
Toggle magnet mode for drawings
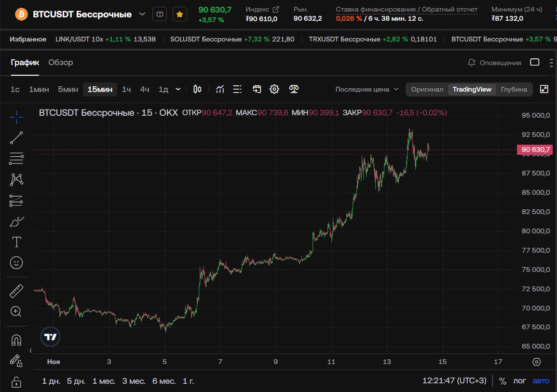coord(16,340)
